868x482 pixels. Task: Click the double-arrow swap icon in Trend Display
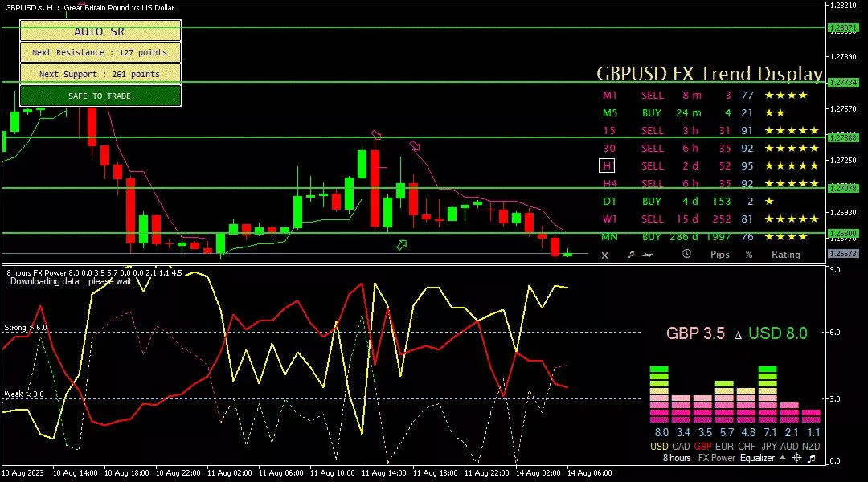pyautogui.click(x=647, y=255)
